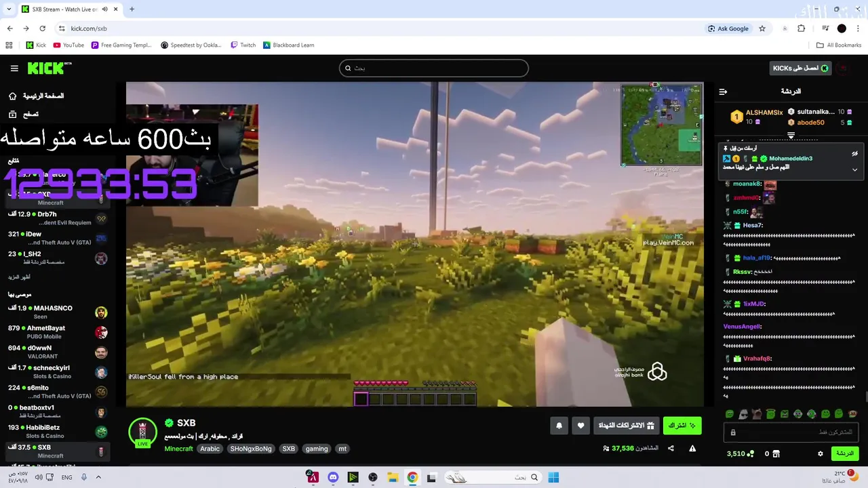Click the gaming tag

tap(317, 449)
